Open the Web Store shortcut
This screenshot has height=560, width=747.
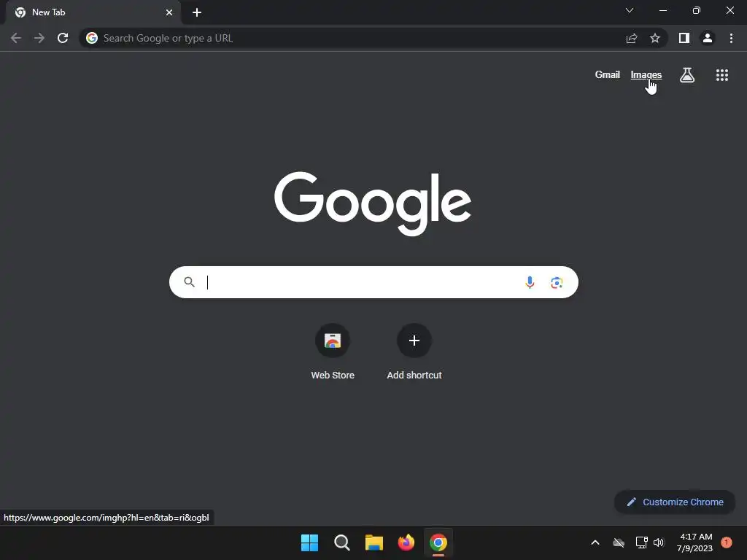(x=333, y=351)
